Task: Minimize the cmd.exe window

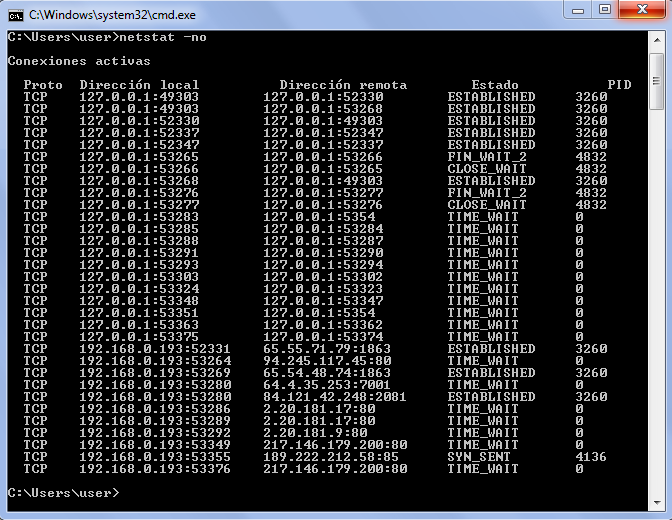Action: [578, 10]
